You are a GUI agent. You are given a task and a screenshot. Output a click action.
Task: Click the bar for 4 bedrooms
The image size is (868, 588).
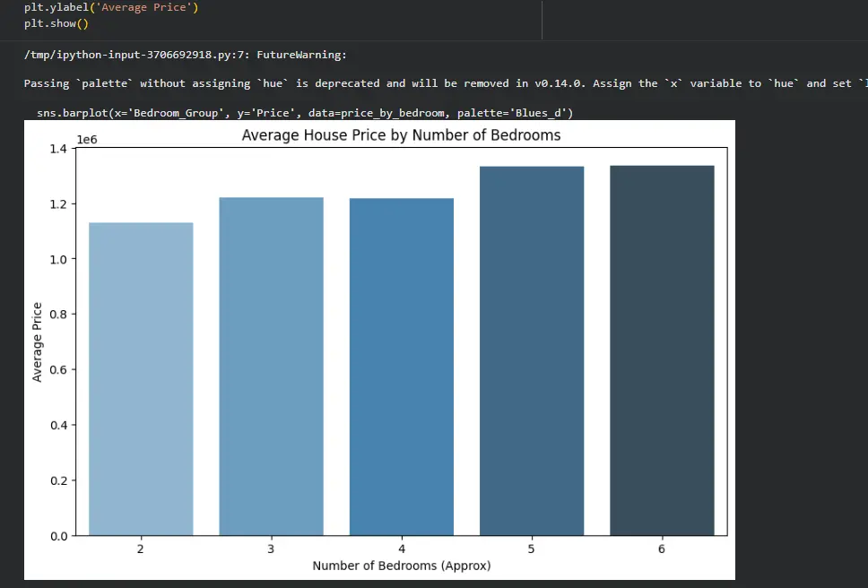point(402,367)
